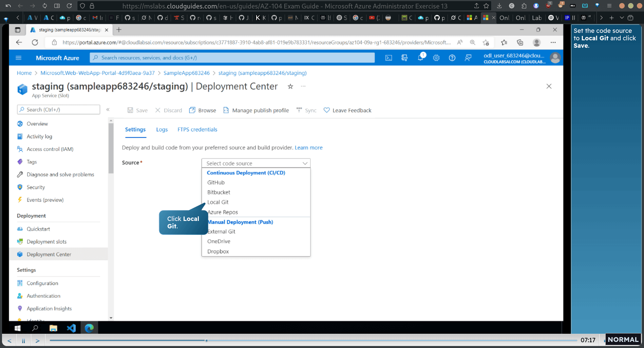644x348 pixels.
Task: Open the Select code source dropdown
Action: 256,163
